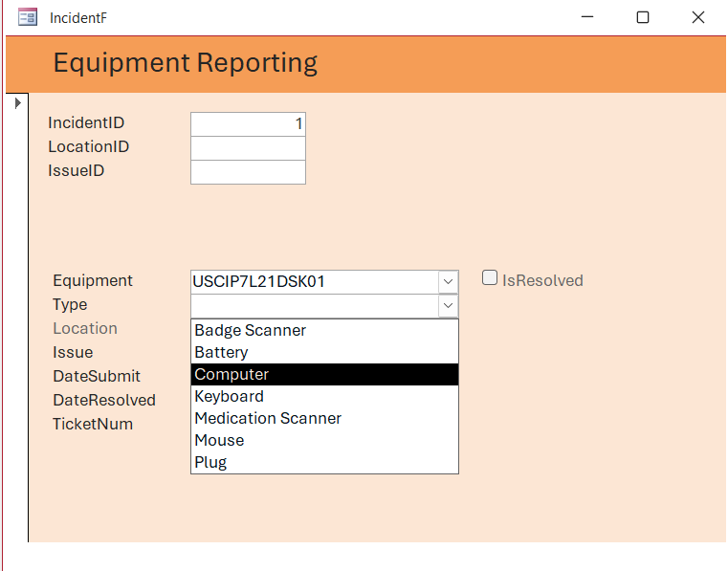Viewport: 728px width, 571px height.
Task: Click the IncidentF form icon in title bar
Action: tap(28, 17)
